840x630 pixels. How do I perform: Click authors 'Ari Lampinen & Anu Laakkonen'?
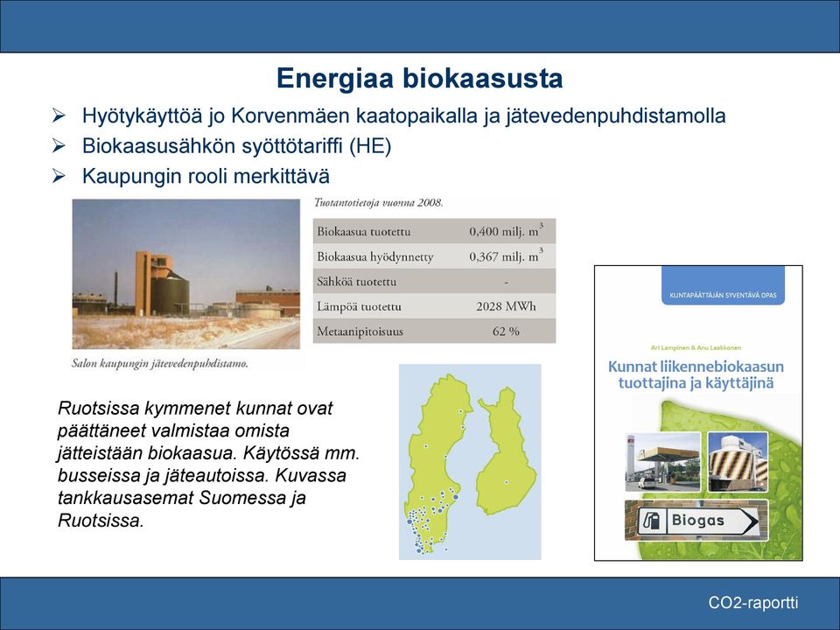click(696, 347)
